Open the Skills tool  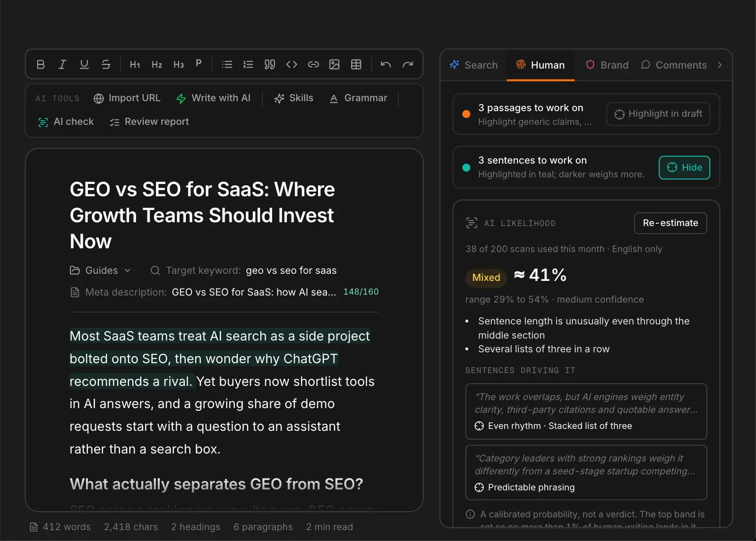pos(294,98)
